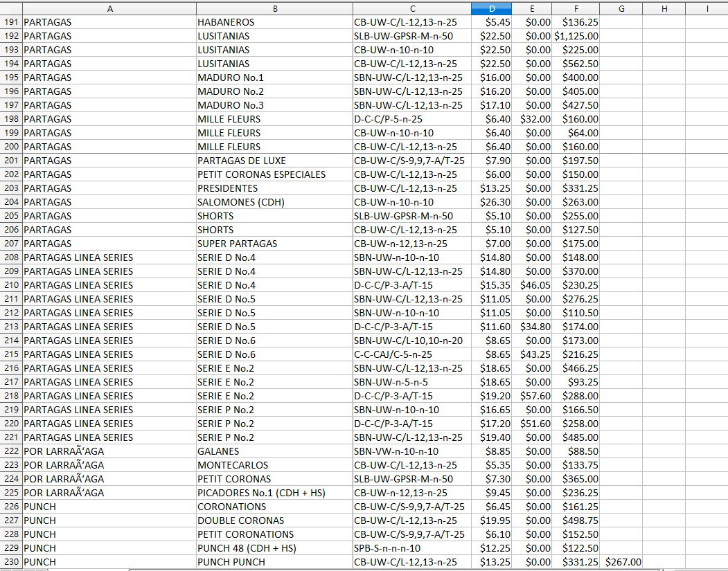Click the $57.60 cell in row 218

(x=532, y=396)
